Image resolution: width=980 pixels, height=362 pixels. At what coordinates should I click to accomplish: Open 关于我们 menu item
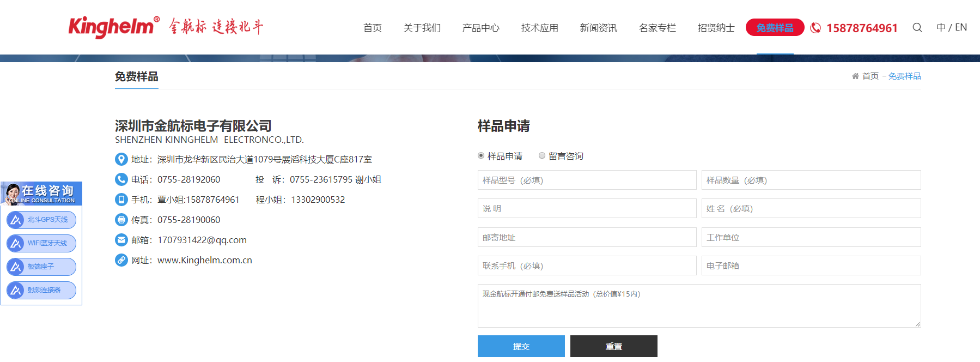422,28
